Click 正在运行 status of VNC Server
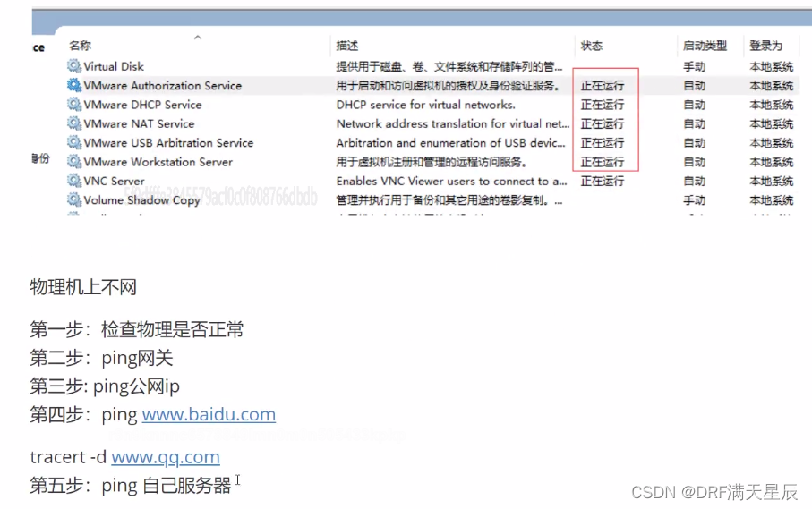The height and width of the screenshot is (509, 812). [x=603, y=182]
